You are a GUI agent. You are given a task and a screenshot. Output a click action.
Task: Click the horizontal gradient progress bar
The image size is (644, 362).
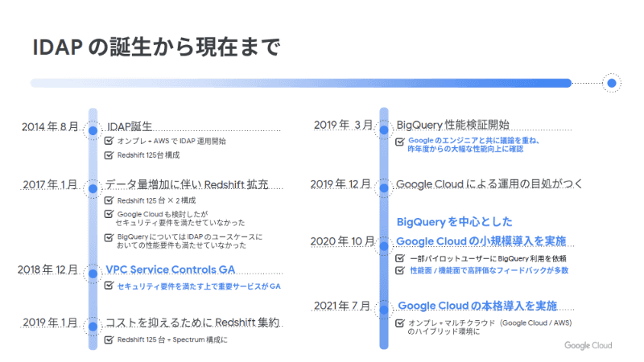click(x=301, y=84)
